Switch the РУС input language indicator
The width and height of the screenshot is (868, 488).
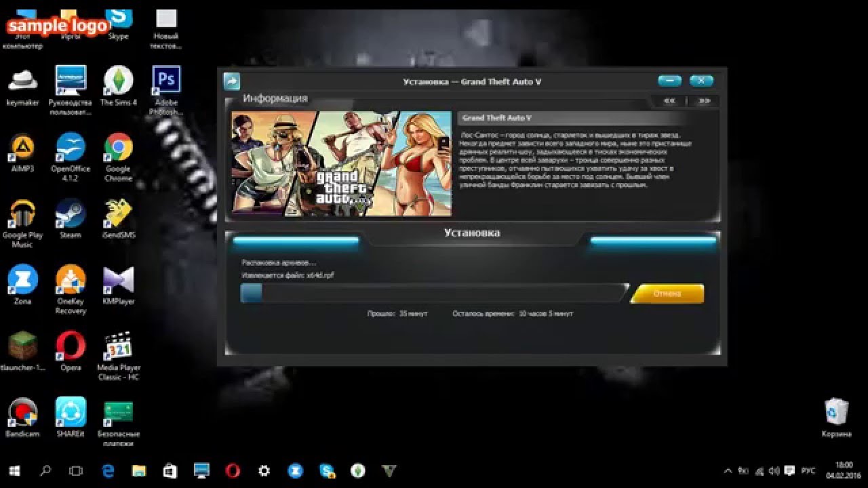808,470
